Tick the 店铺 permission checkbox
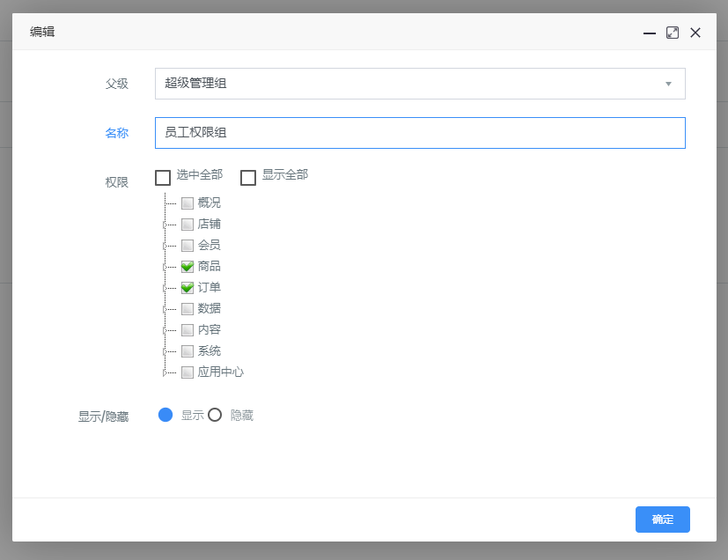This screenshot has width=728, height=560. pos(188,225)
